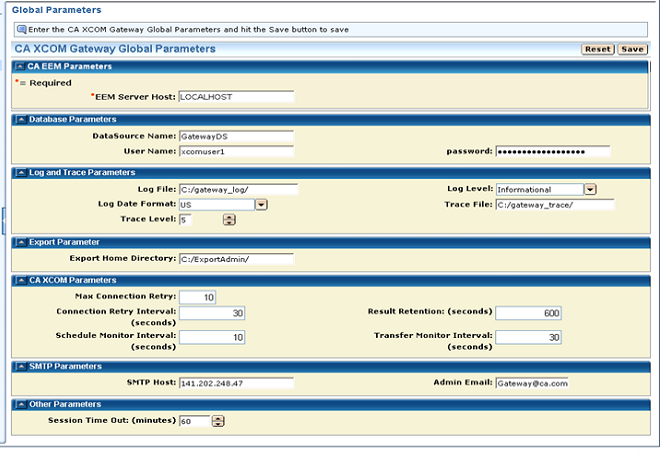
Task: Click the Database Parameters header label
Action: click(x=73, y=120)
